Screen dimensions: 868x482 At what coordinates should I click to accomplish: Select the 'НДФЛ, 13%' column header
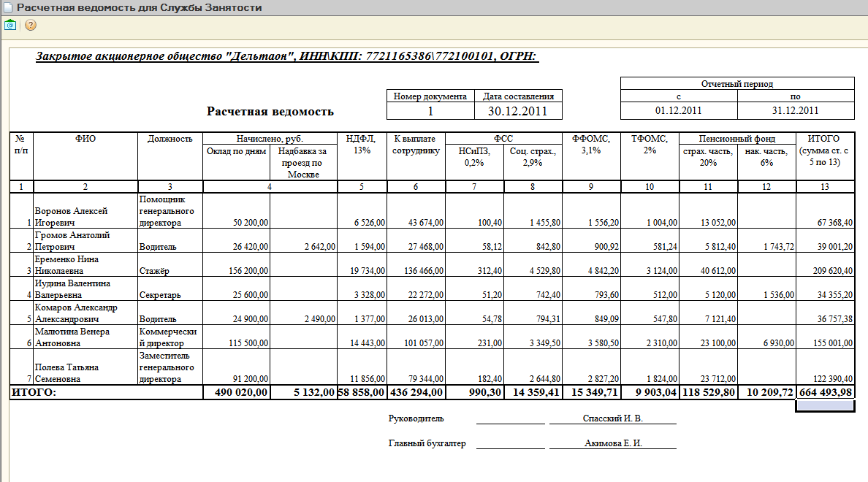click(362, 156)
